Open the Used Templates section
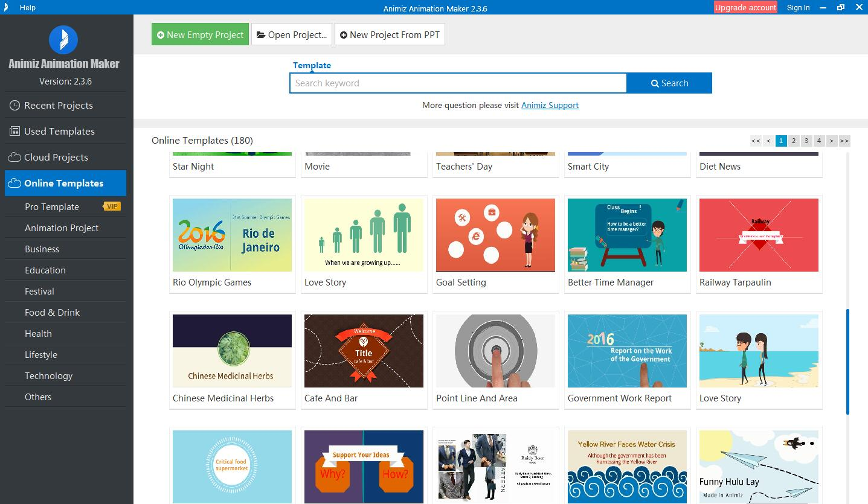The height and width of the screenshot is (504, 868). (59, 131)
